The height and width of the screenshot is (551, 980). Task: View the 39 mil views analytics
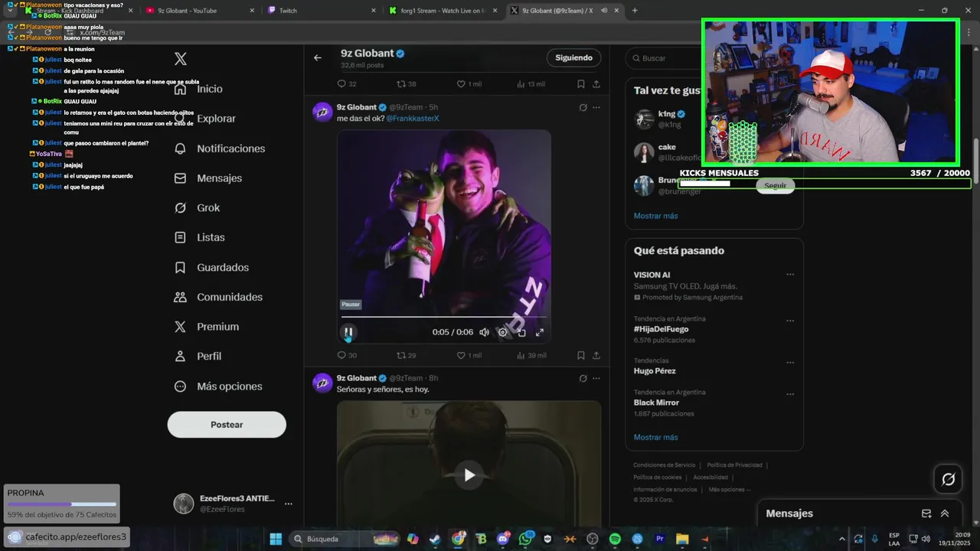coord(531,355)
